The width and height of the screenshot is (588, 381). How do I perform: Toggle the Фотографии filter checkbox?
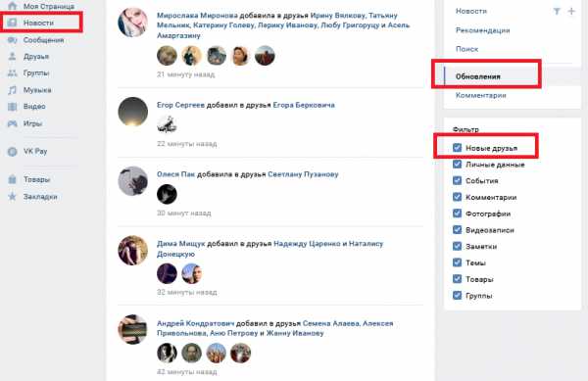[x=457, y=214]
